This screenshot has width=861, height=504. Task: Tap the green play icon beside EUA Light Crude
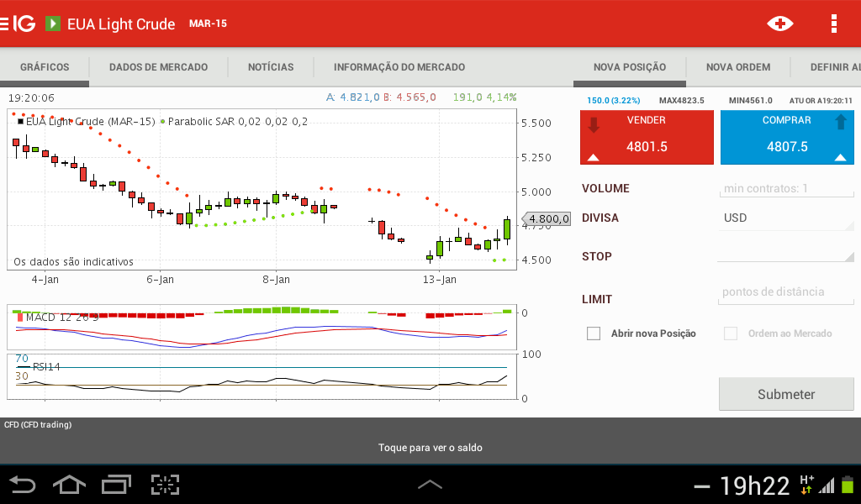point(53,24)
